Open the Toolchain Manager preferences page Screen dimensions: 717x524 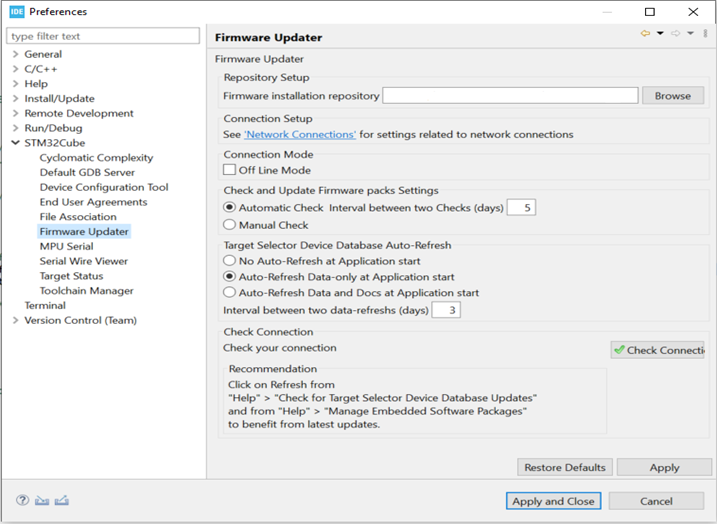point(86,291)
